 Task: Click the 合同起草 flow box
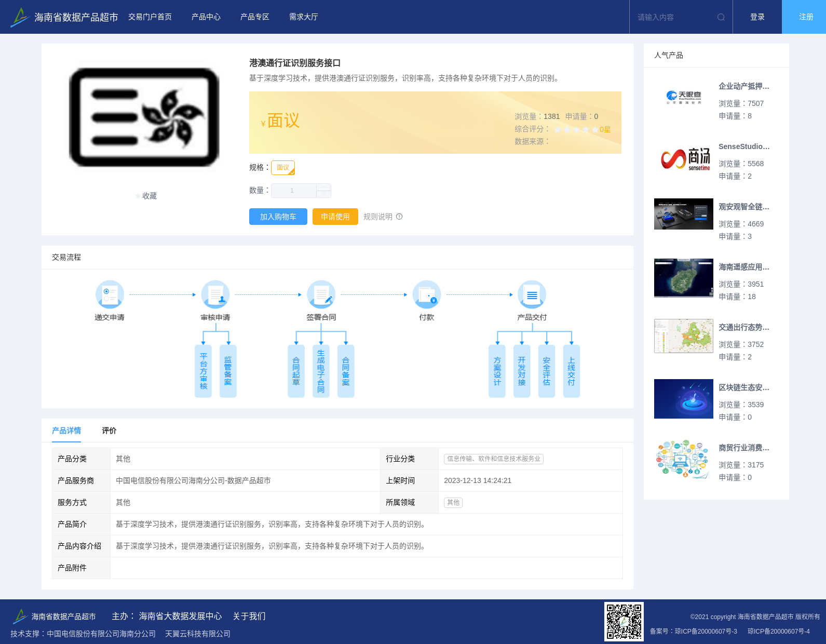tap(296, 371)
